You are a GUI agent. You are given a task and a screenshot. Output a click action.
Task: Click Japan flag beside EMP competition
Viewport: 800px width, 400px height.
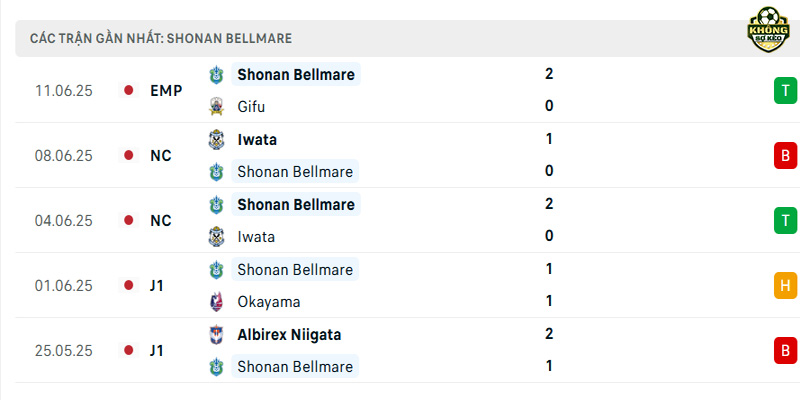point(129,90)
